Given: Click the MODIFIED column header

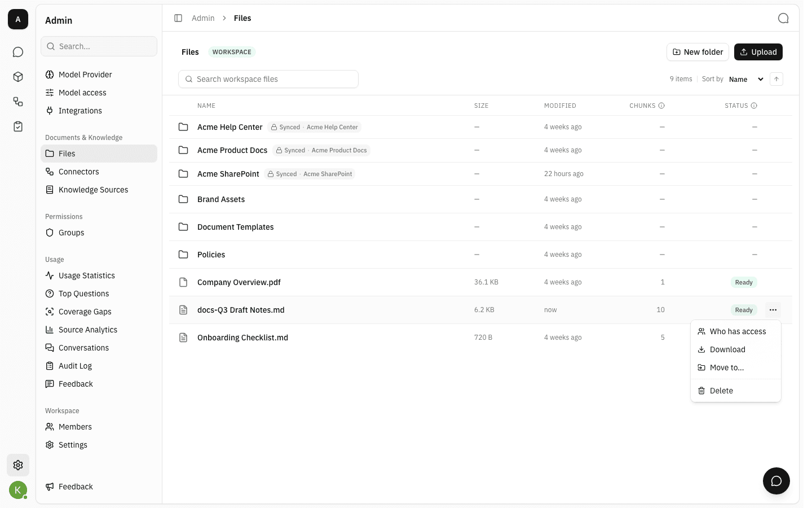Looking at the screenshot, I should point(560,106).
